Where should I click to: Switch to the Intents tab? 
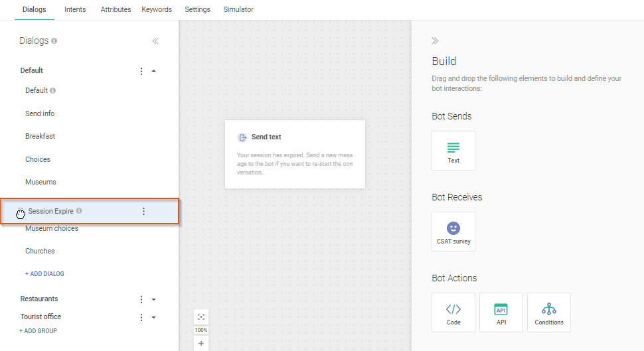click(75, 10)
